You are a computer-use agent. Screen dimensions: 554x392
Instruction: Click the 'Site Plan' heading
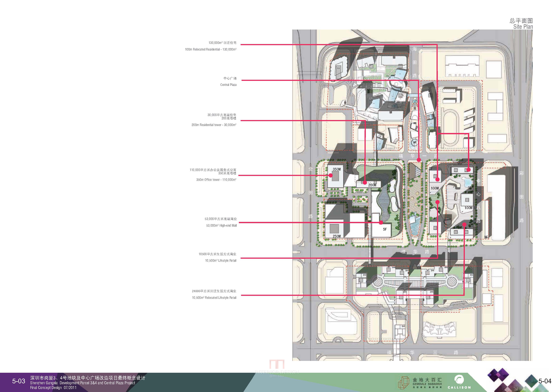pyautogui.click(x=523, y=27)
